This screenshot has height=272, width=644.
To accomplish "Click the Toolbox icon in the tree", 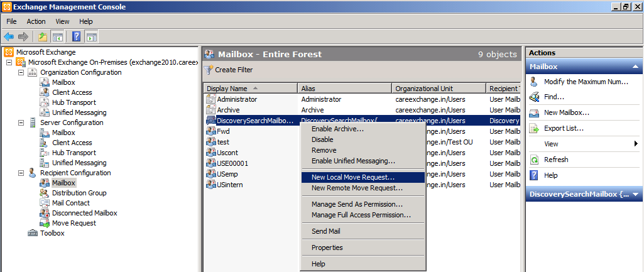I will 33,234.
